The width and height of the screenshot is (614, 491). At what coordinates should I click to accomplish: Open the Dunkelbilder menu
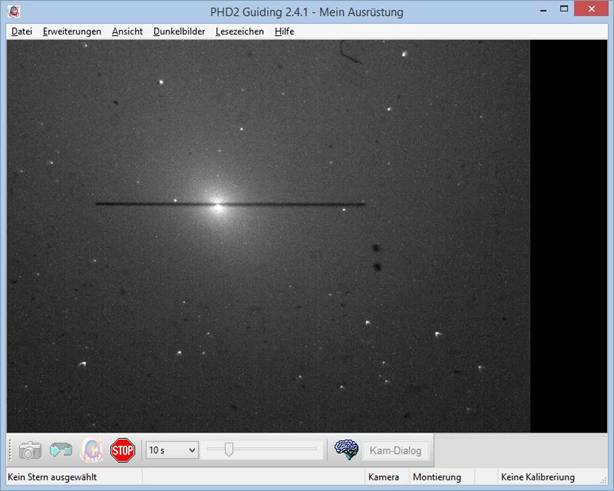click(x=179, y=31)
